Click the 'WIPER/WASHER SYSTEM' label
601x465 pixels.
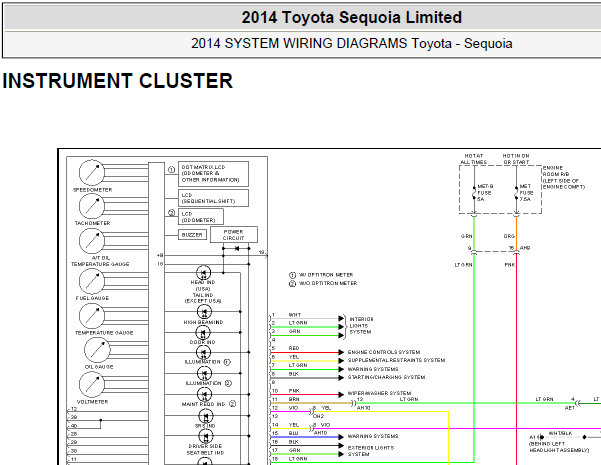click(379, 393)
